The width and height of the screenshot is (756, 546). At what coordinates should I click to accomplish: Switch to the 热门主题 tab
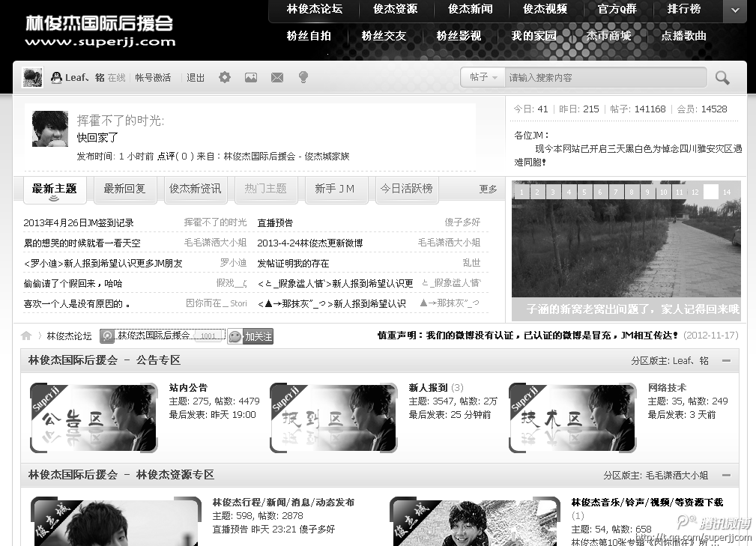click(x=265, y=189)
